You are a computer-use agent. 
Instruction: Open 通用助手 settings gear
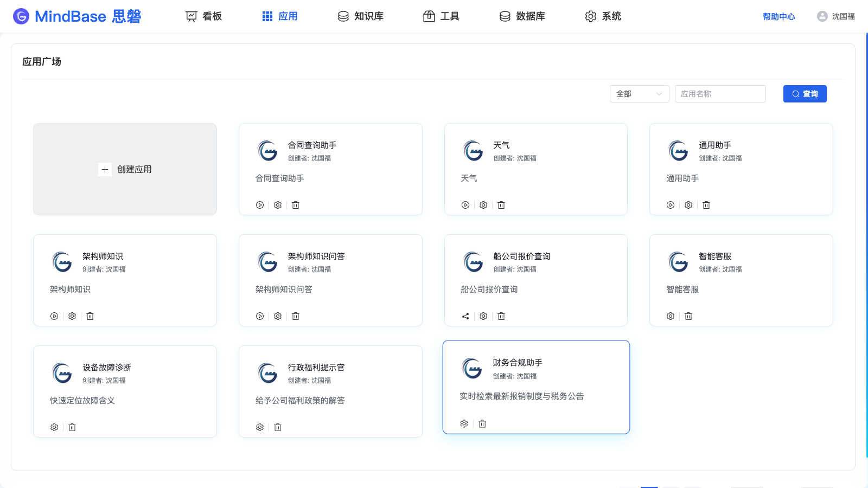click(688, 205)
